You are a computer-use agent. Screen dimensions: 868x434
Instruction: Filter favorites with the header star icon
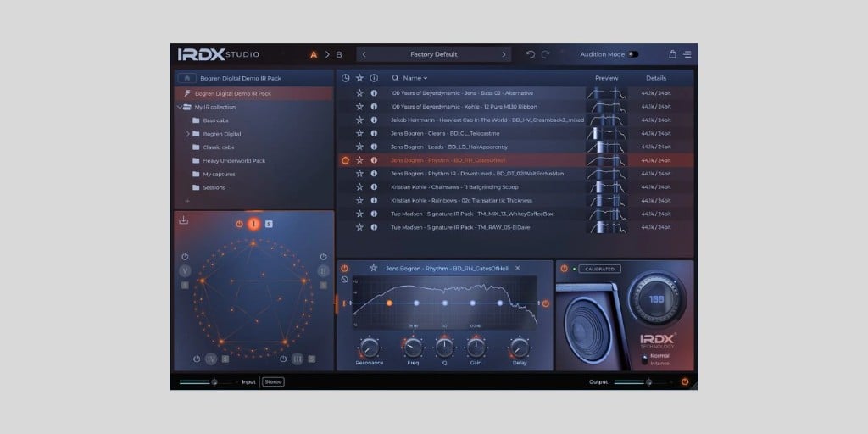359,78
